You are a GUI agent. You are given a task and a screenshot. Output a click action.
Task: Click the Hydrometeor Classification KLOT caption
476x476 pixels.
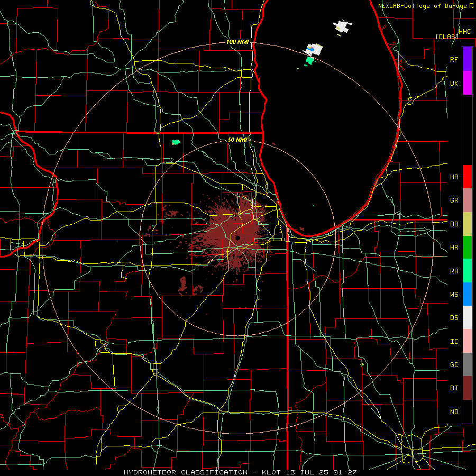240,472
